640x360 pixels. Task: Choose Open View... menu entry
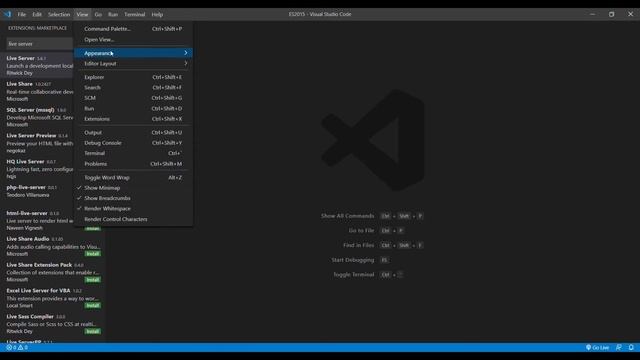pyautogui.click(x=133, y=40)
